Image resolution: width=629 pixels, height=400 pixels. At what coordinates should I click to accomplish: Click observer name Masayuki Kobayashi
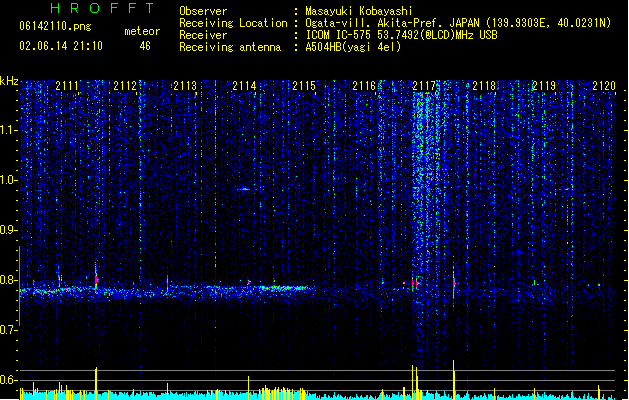(x=359, y=11)
